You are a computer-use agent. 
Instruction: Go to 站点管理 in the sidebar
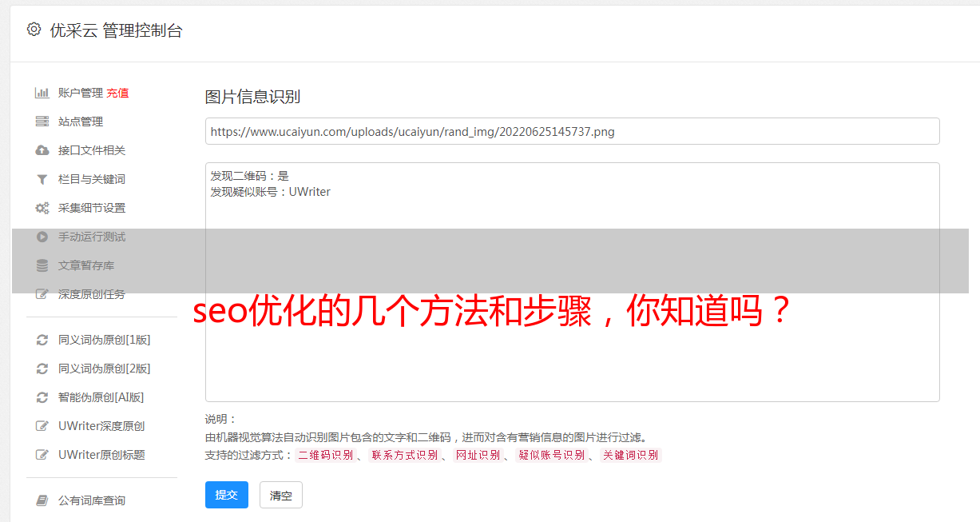81,122
